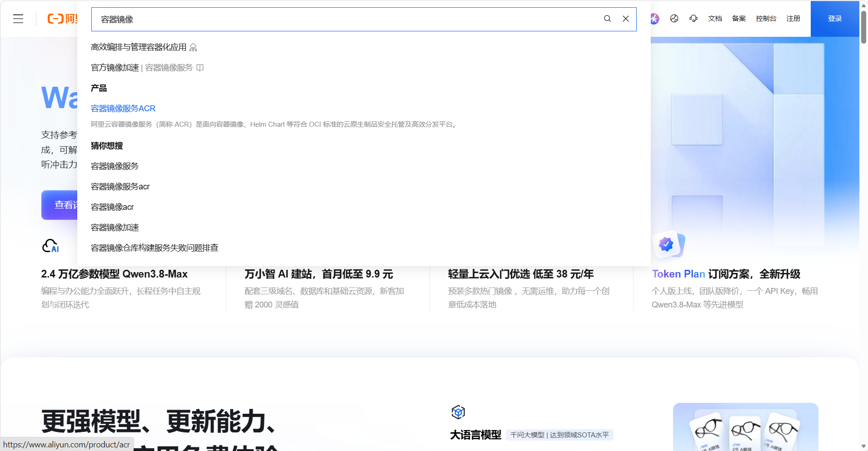Select 容器镜像服务 under 猜你想搜

pos(115,166)
